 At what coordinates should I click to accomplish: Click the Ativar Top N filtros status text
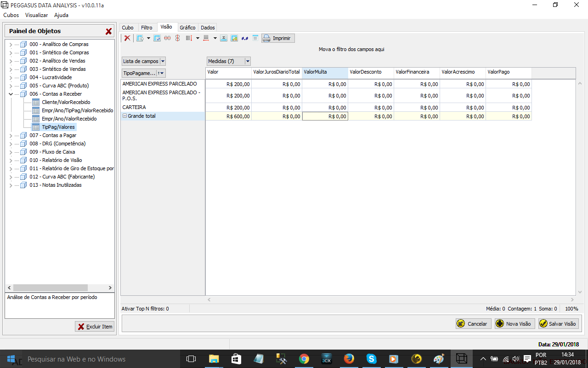145,309
